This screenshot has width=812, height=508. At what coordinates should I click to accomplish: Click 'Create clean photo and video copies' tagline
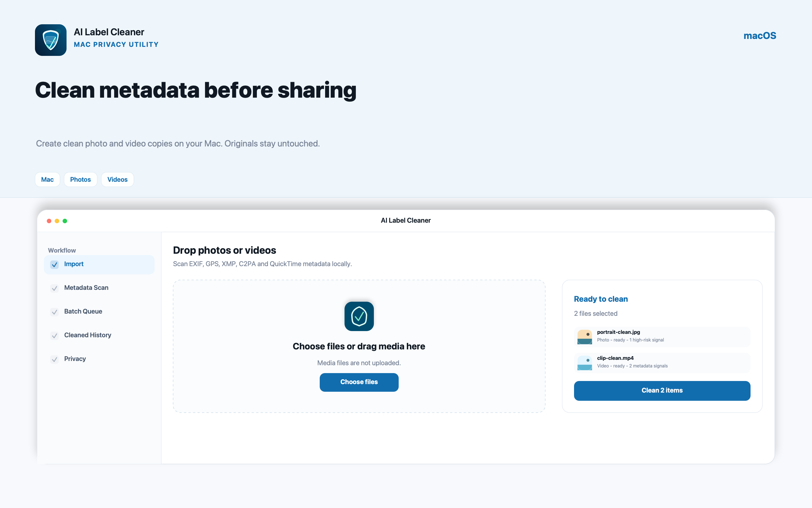point(178,143)
